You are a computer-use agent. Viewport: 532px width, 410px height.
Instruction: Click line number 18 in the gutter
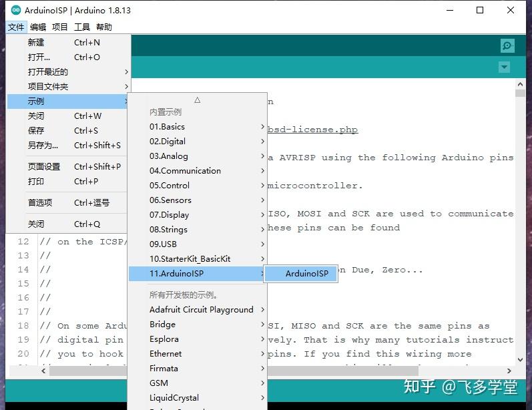tap(23, 325)
